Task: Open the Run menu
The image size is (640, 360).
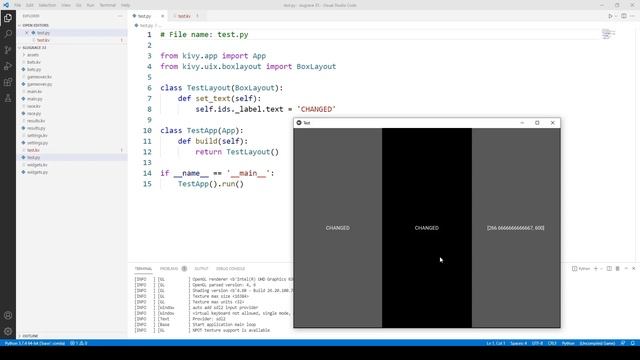Action: (x=91, y=5)
